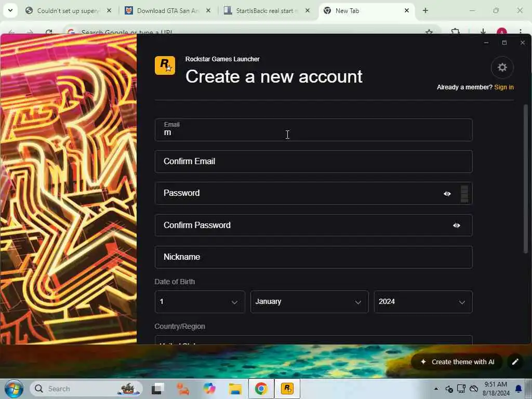
Task: Click the volume tray icon
Action: click(x=449, y=389)
